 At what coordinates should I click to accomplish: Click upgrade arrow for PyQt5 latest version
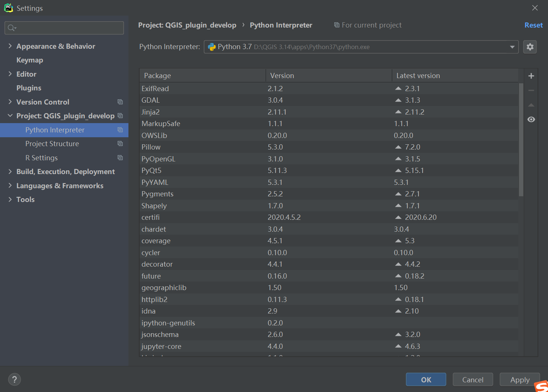point(398,170)
